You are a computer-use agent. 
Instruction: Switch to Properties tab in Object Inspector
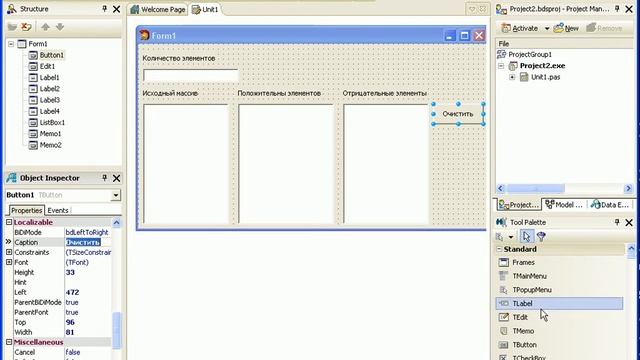click(27, 210)
